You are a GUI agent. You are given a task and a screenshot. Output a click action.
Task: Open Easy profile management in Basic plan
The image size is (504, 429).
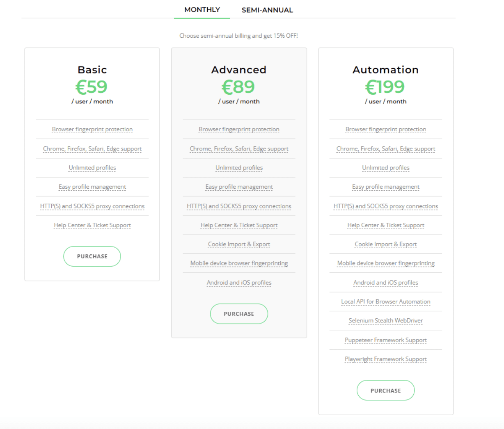(92, 187)
